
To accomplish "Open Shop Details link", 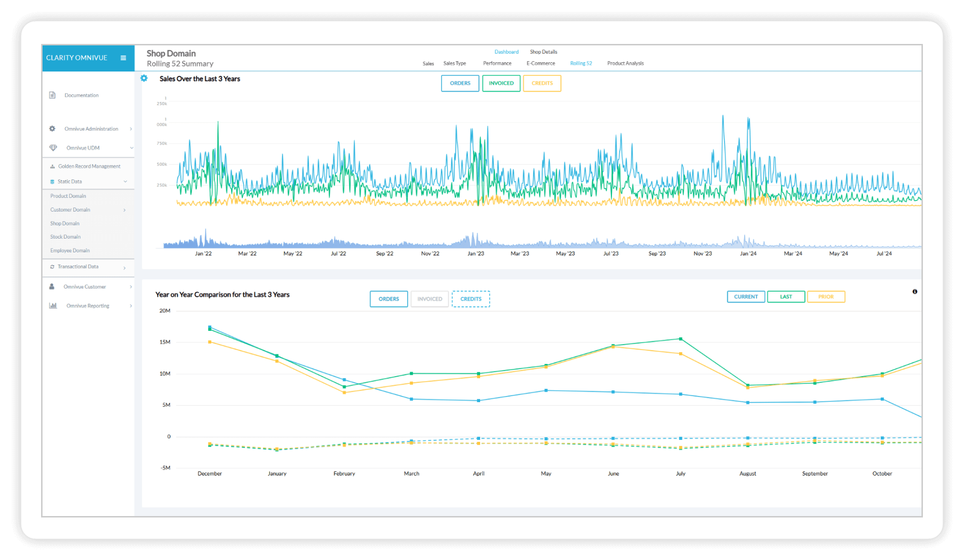I will (543, 52).
